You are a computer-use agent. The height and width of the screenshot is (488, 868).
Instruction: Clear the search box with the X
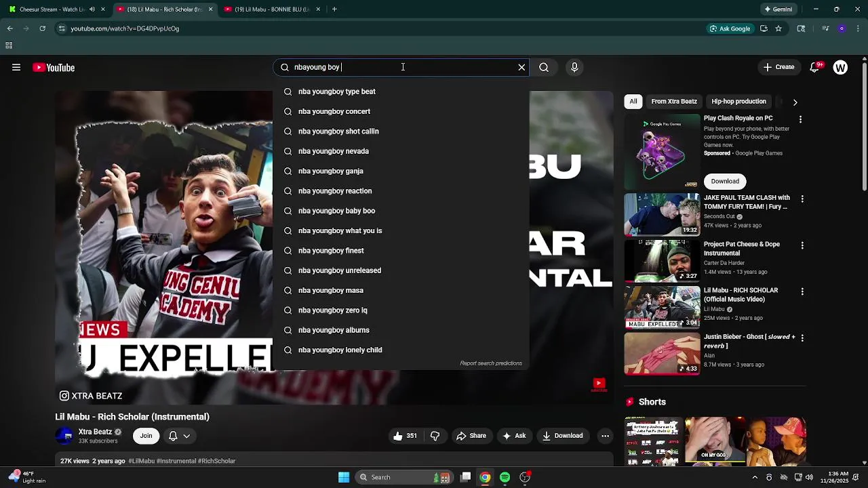click(x=521, y=67)
